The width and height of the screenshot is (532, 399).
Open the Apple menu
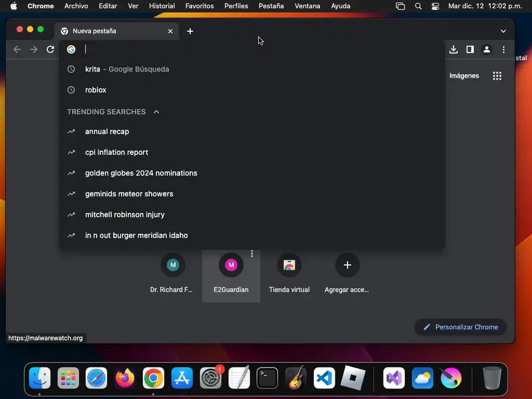(x=14, y=6)
